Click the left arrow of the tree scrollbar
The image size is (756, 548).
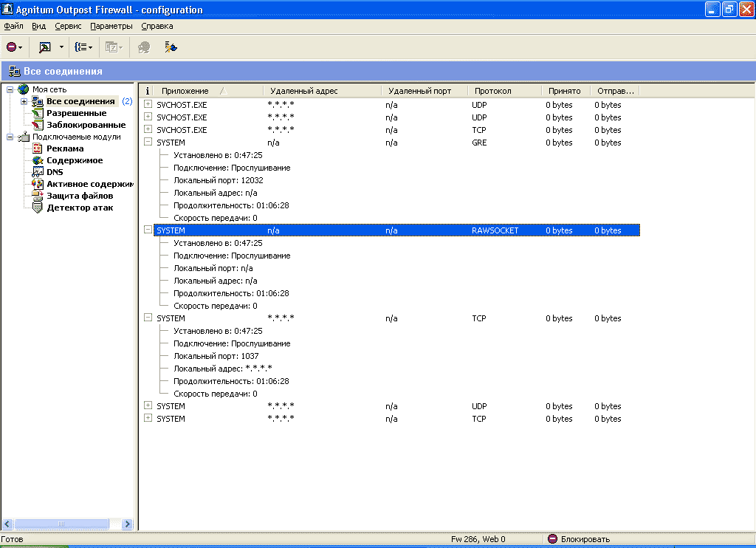[x=7, y=524]
